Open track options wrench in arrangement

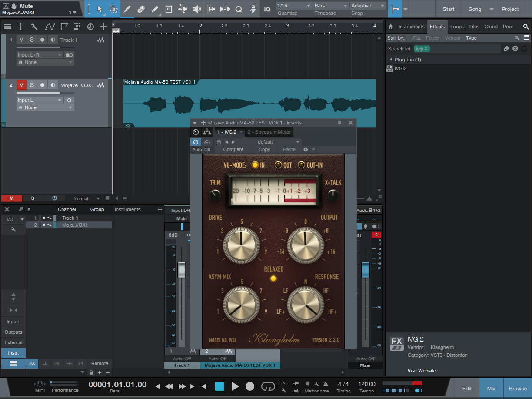click(34, 27)
